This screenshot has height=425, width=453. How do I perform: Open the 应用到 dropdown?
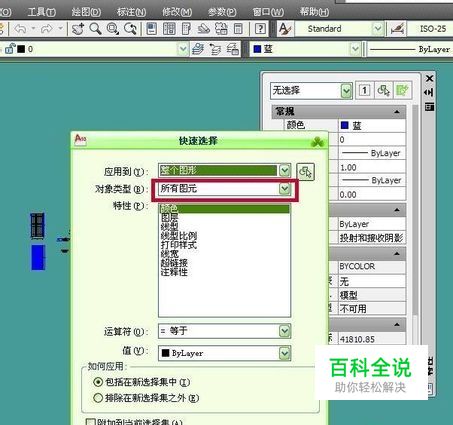coord(285,170)
